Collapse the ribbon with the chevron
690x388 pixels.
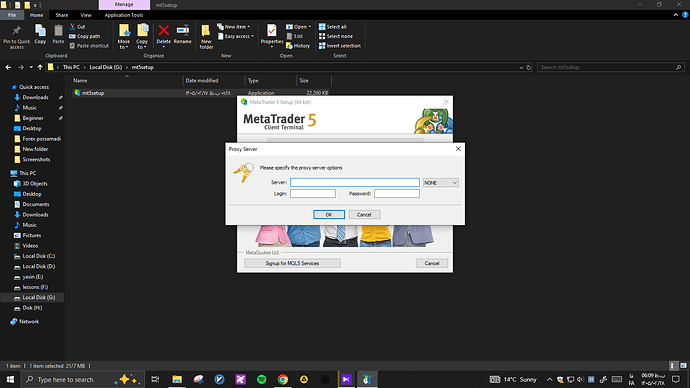pos(675,15)
